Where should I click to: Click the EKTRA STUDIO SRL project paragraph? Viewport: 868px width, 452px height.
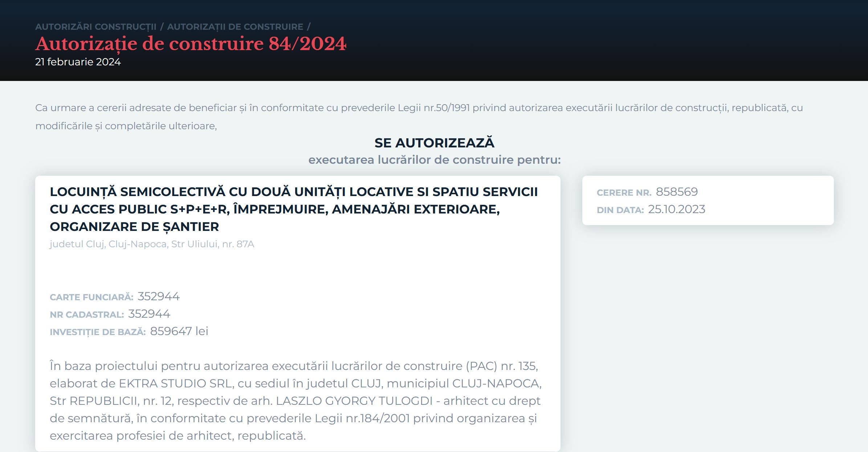pyautogui.click(x=296, y=401)
